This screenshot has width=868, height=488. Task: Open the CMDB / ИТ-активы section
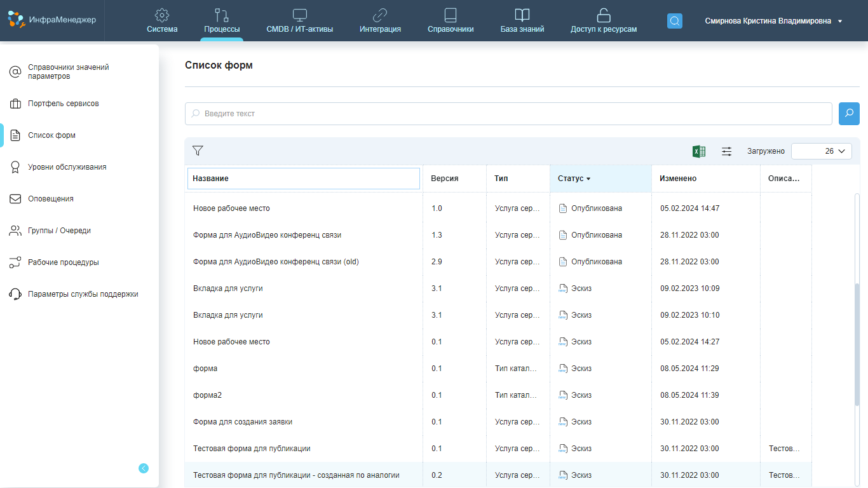[x=299, y=20]
